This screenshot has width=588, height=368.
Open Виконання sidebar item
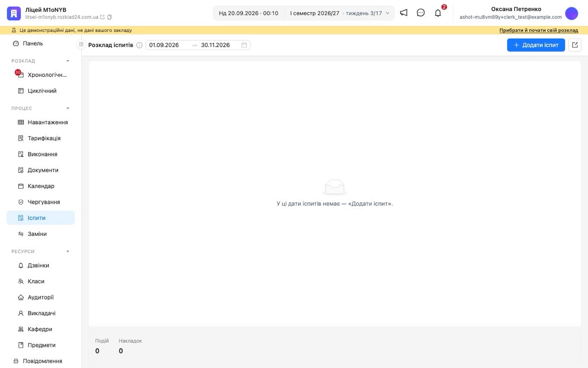tap(41, 154)
